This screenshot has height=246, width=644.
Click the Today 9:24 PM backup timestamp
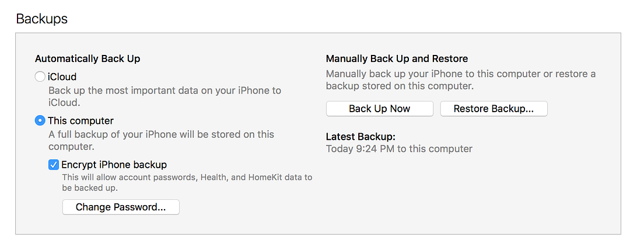click(x=399, y=149)
